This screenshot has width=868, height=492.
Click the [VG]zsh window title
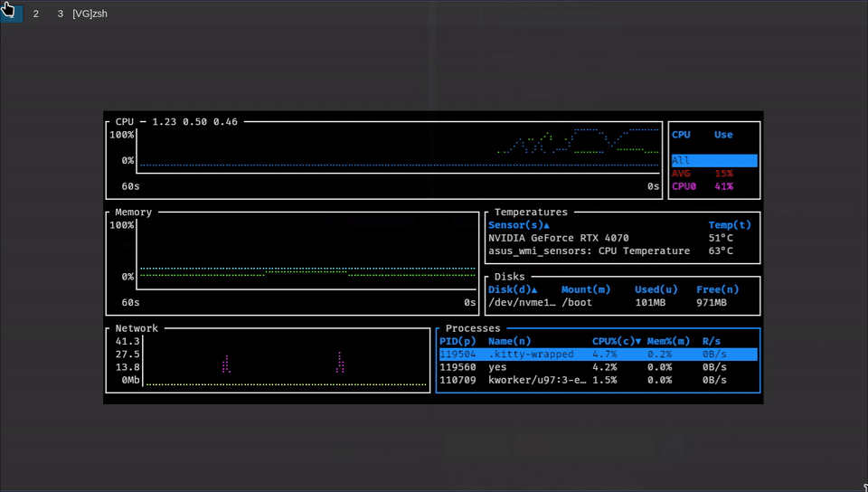90,14
